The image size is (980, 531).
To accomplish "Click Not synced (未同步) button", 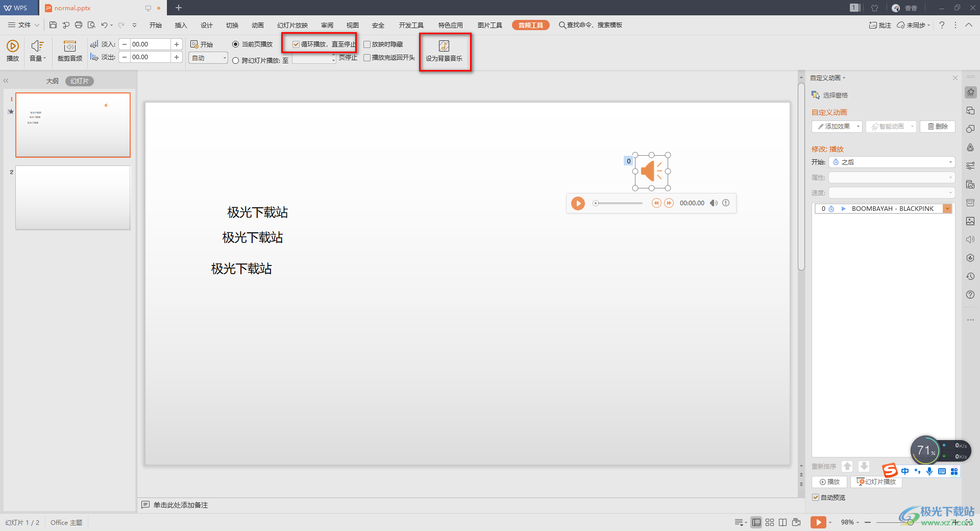I will click(914, 25).
